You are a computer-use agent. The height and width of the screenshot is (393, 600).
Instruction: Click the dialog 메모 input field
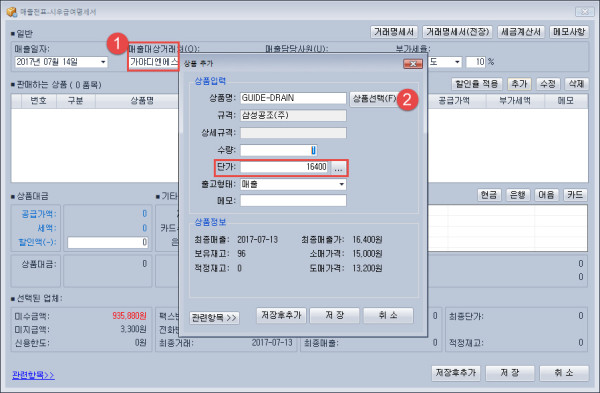coord(293,201)
